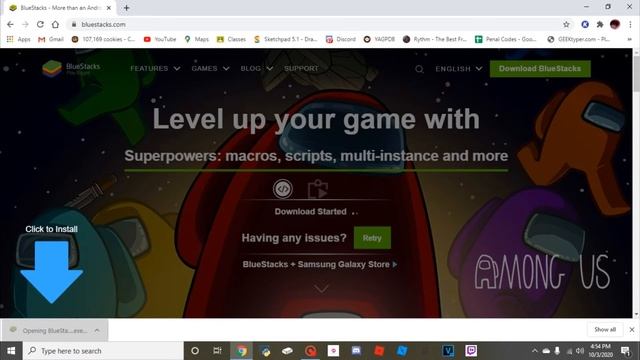
Task: Open the blue Roblox Studio taskbar icon
Action: 402,351
